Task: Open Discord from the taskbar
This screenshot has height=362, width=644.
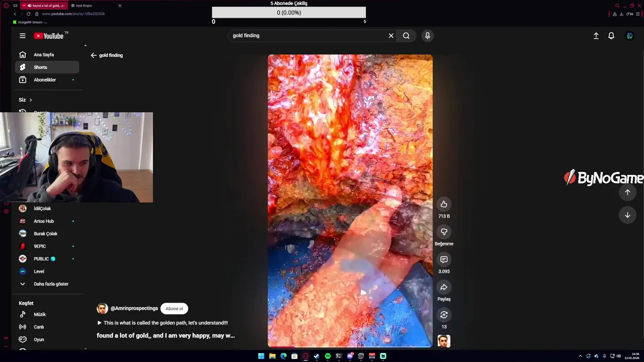Action: 350,356
